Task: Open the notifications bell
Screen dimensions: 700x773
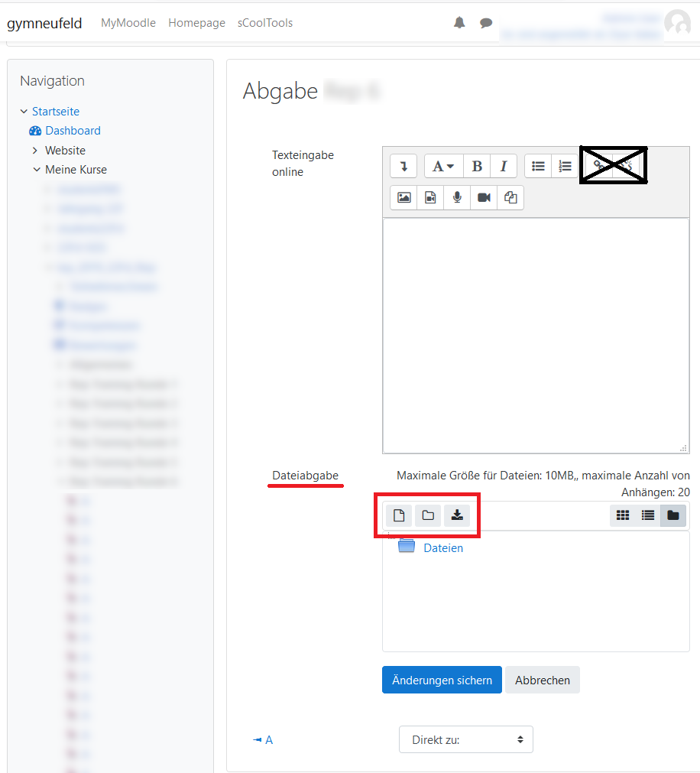Action: [x=459, y=23]
